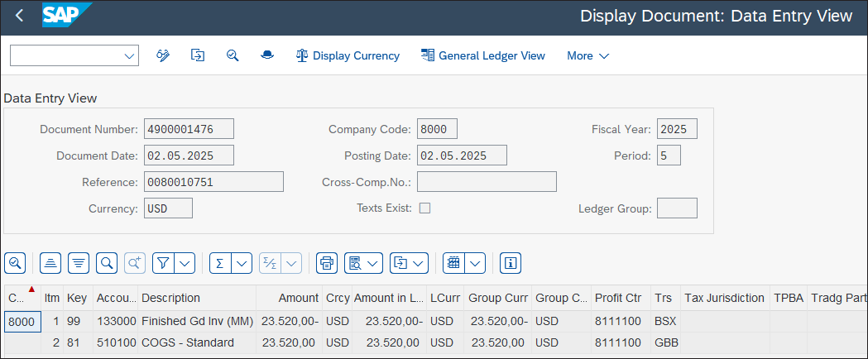The image size is (868, 359).
Task: Click the General Ledger View button
Action: click(483, 55)
